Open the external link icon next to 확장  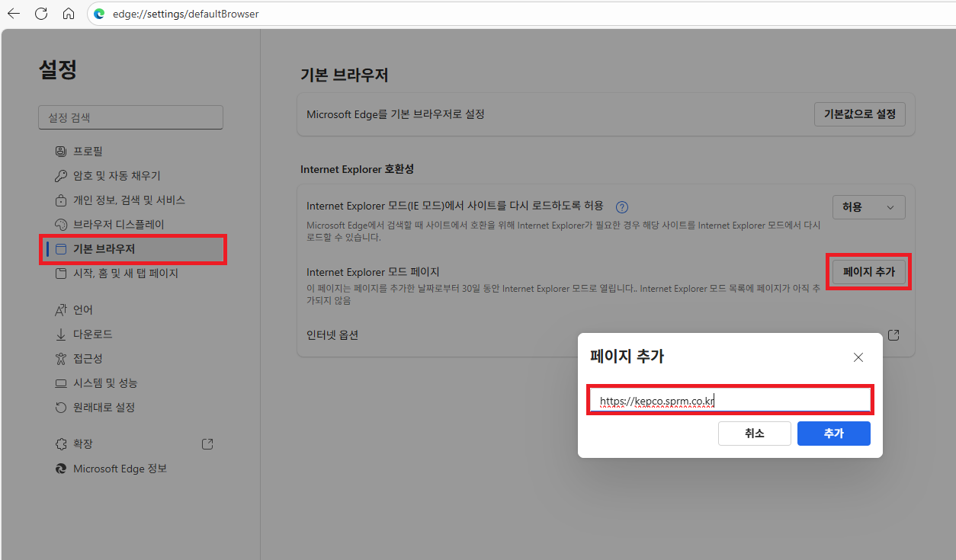pyautogui.click(x=207, y=444)
